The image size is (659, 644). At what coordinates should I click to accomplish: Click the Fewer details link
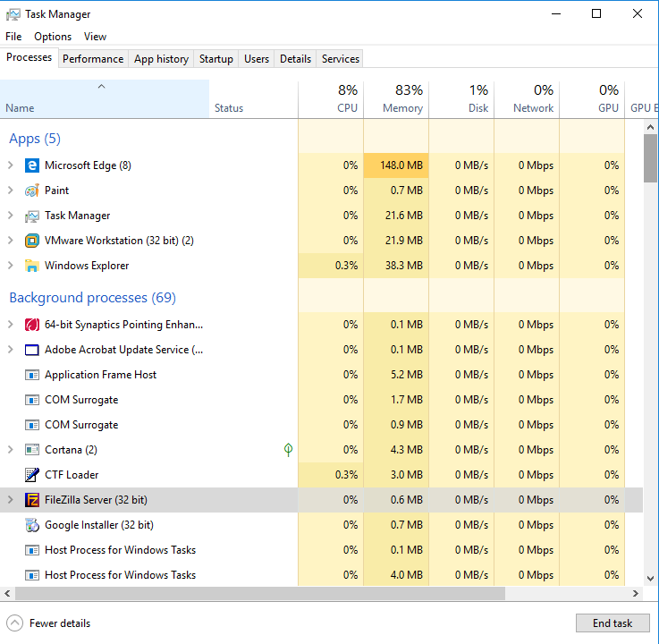click(x=60, y=623)
